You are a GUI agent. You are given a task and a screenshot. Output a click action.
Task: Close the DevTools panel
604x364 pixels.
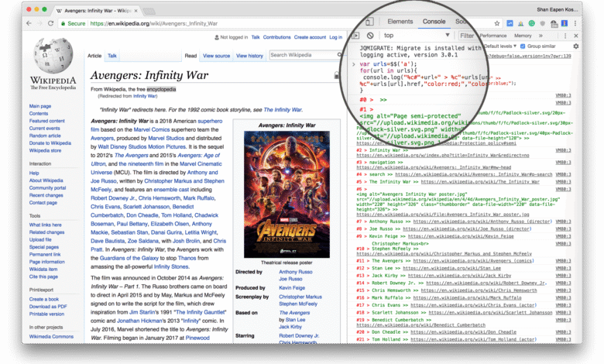coord(576,36)
